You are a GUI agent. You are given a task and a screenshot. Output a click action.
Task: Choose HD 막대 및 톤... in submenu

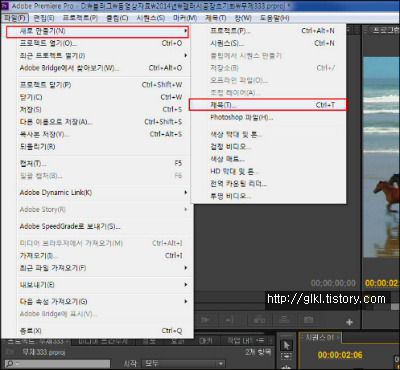pyautogui.click(x=269, y=171)
